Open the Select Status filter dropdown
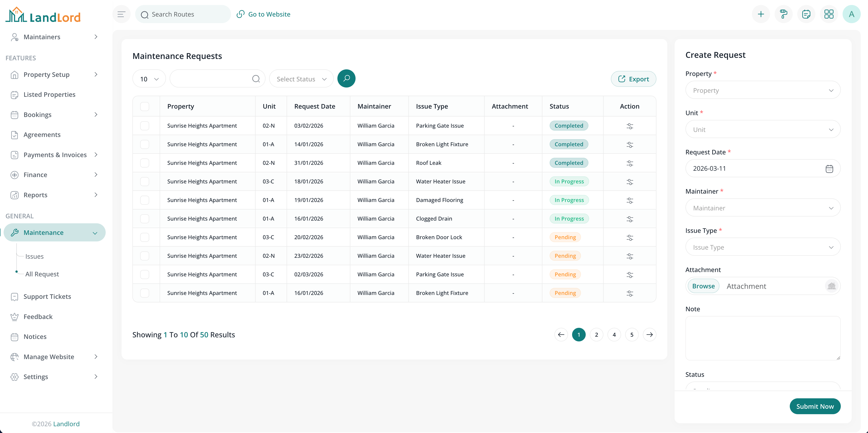Screen dimensions: 868x433 [301, 79]
